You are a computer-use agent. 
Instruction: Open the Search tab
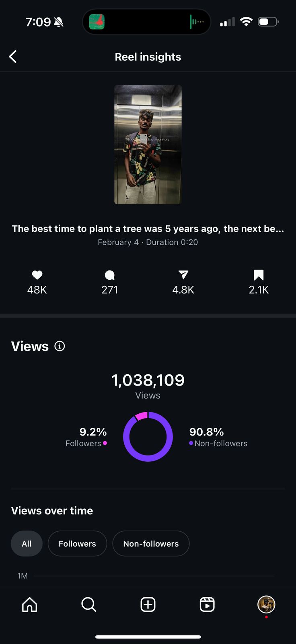(88, 605)
